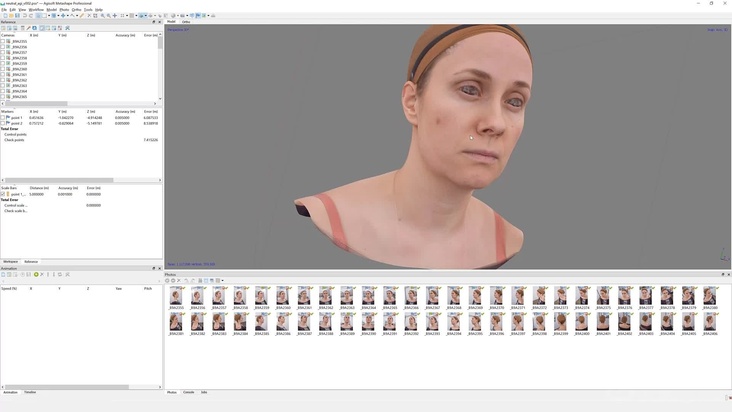Switch to the Console tab

coord(188,392)
